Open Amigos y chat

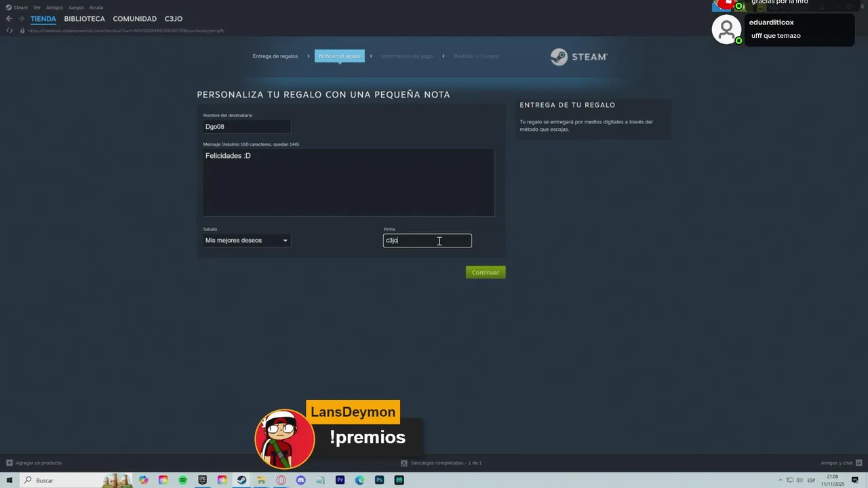pyautogui.click(x=836, y=463)
